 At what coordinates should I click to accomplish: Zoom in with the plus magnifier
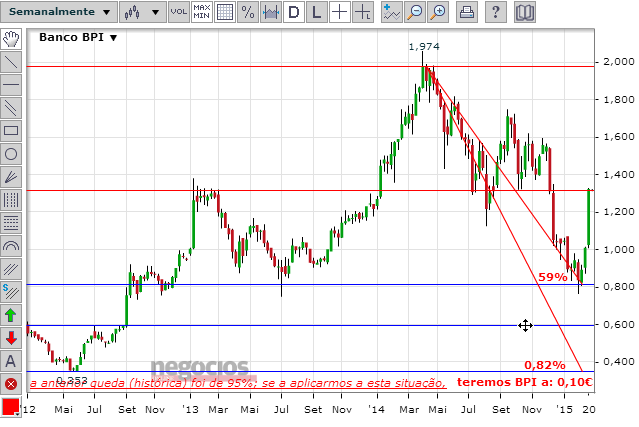click(438, 12)
